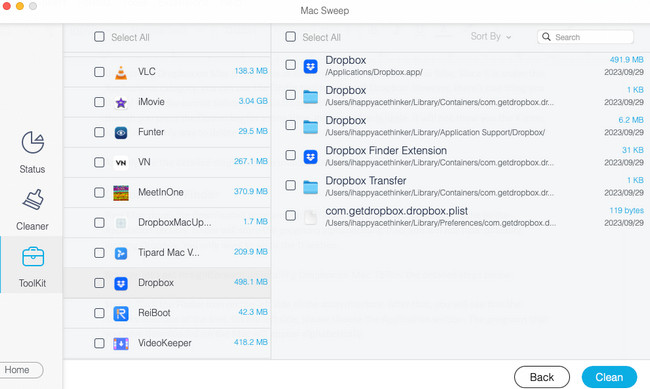Viewport: 650px width, 389px height.
Task: Click the iMovie 3.04 GB size
Action: [x=253, y=101]
